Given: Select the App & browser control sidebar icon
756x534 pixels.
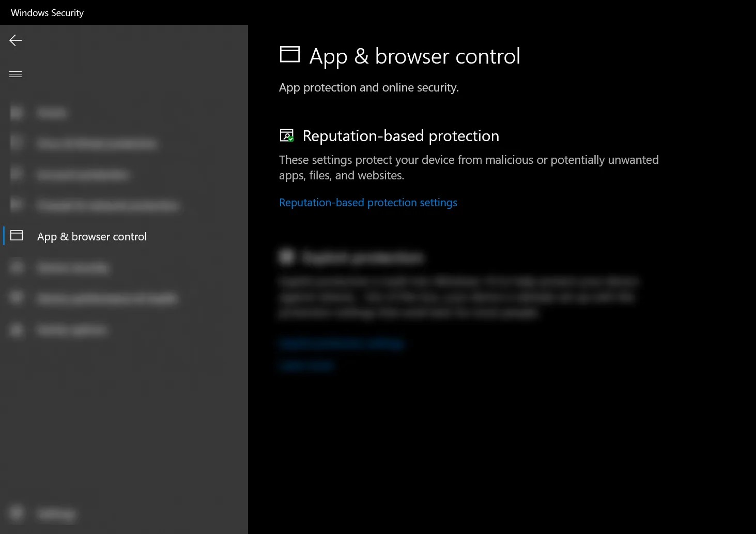Looking at the screenshot, I should (x=17, y=236).
